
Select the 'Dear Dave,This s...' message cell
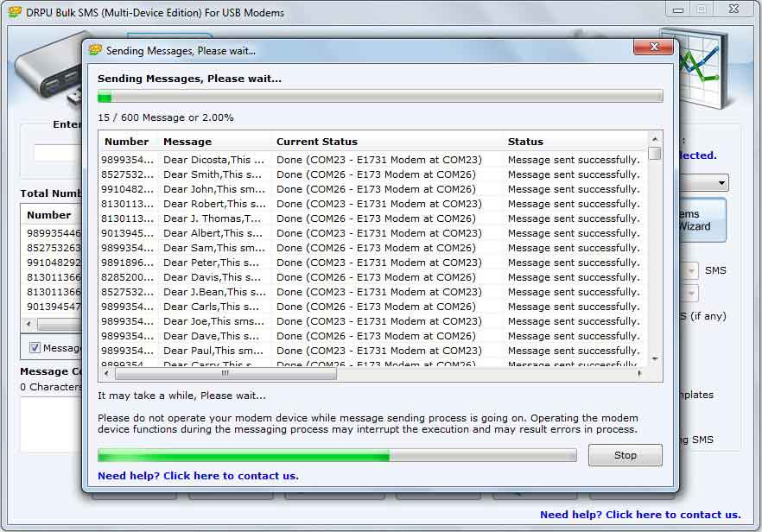[x=211, y=336]
